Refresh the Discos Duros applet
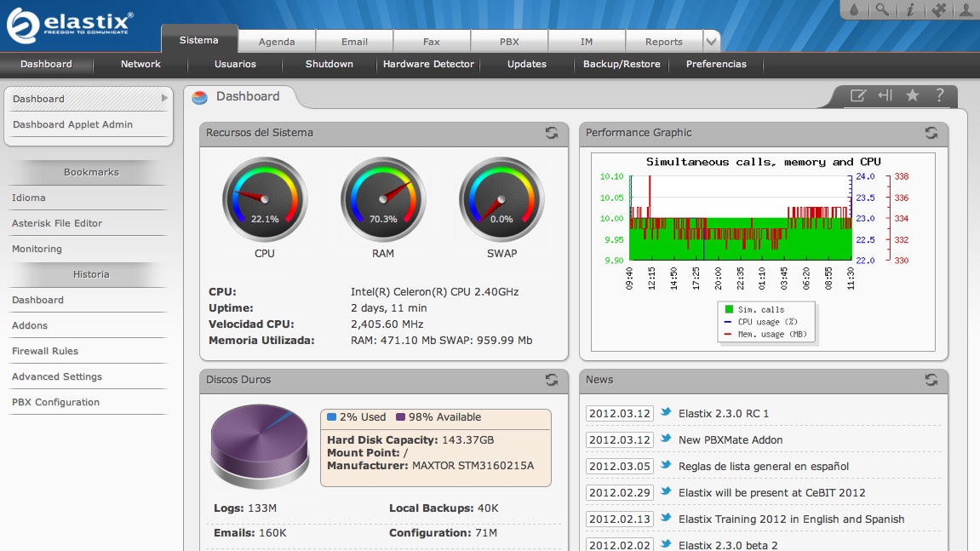 point(551,380)
